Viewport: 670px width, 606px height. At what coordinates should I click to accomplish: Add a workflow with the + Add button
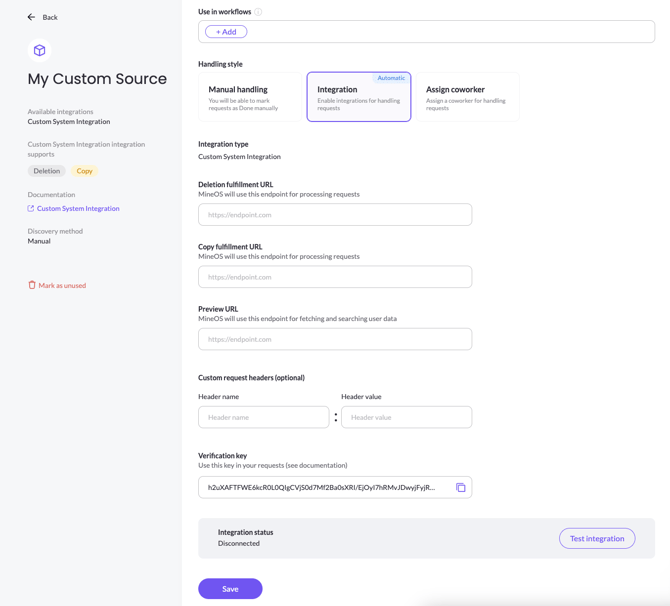click(226, 32)
